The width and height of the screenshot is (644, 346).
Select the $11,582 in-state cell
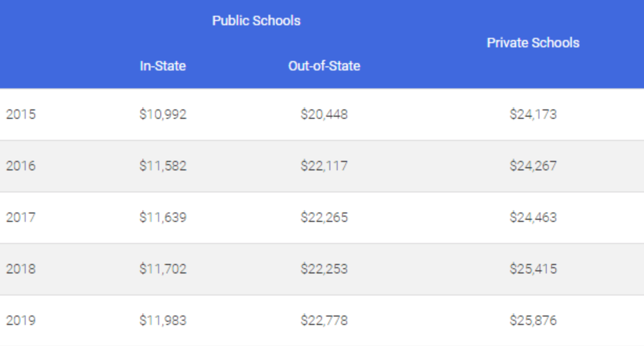(x=163, y=166)
